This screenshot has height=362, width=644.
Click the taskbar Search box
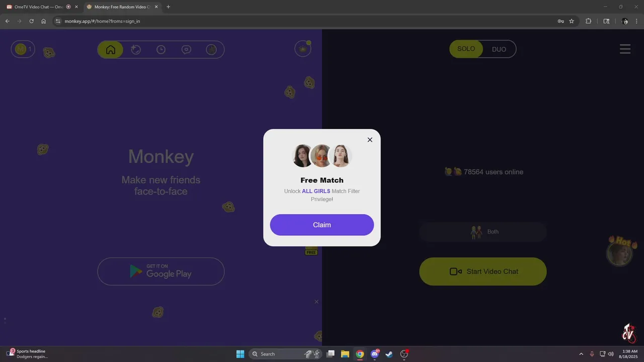[286, 354]
